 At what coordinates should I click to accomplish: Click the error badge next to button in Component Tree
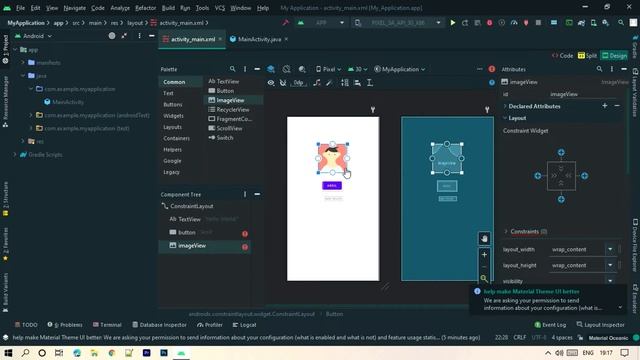coord(245,233)
